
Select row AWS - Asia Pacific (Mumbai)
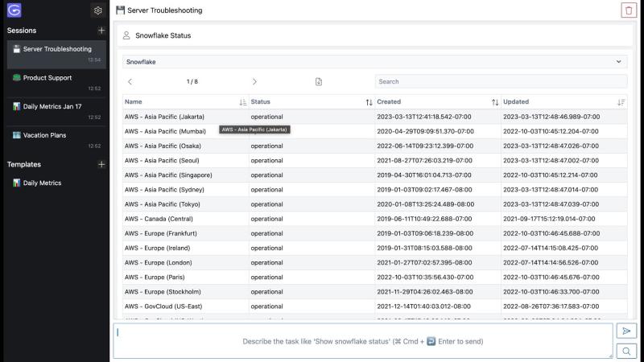tap(374, 131)
